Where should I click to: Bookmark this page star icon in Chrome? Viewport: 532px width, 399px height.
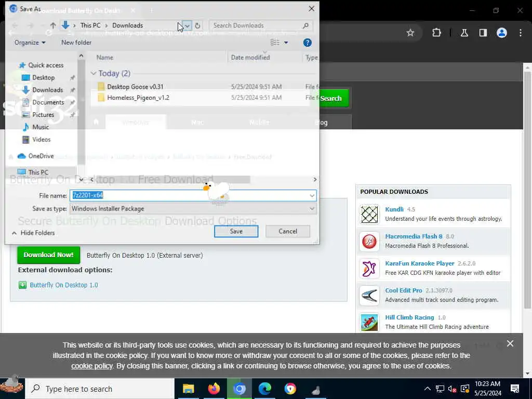pos(410,33)
